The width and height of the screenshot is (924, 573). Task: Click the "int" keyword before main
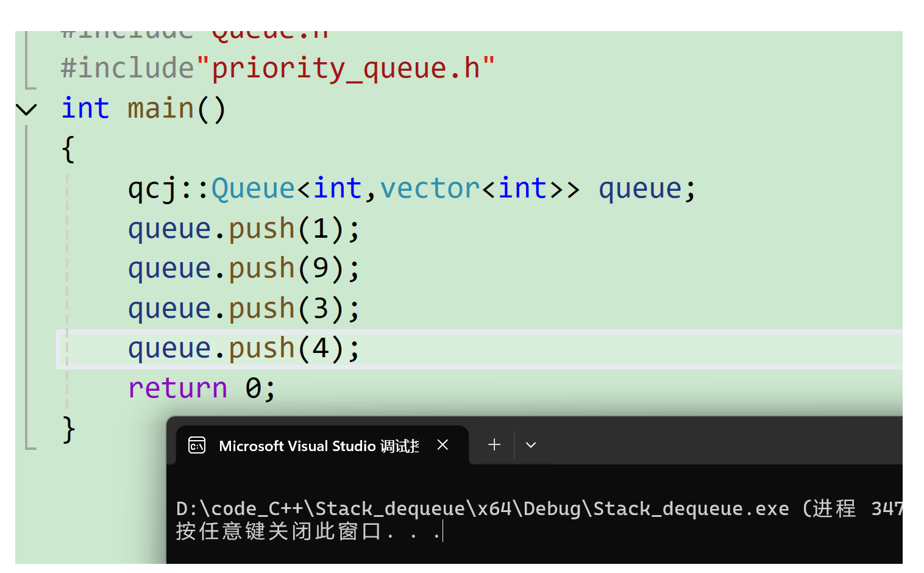click(85, 109)
